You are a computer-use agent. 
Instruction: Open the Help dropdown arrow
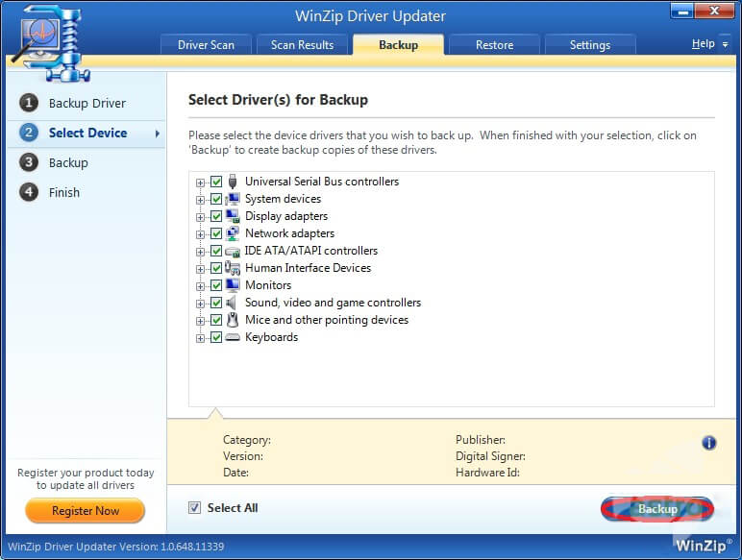coord(725,44)
